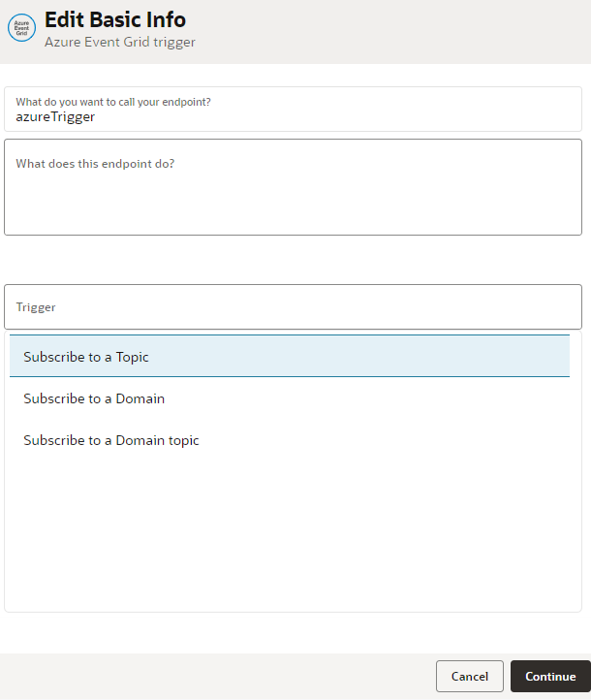Screen dimensions: 591x700
Task: Click the 'Azure Event Grid trigger' subtitle
Action: coord(120,43)
